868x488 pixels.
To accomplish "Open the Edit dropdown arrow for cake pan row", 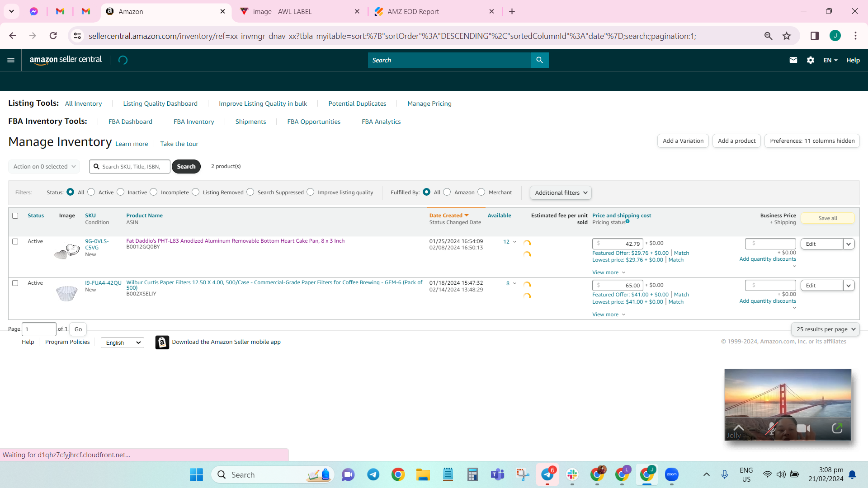I will click(849, 244).
